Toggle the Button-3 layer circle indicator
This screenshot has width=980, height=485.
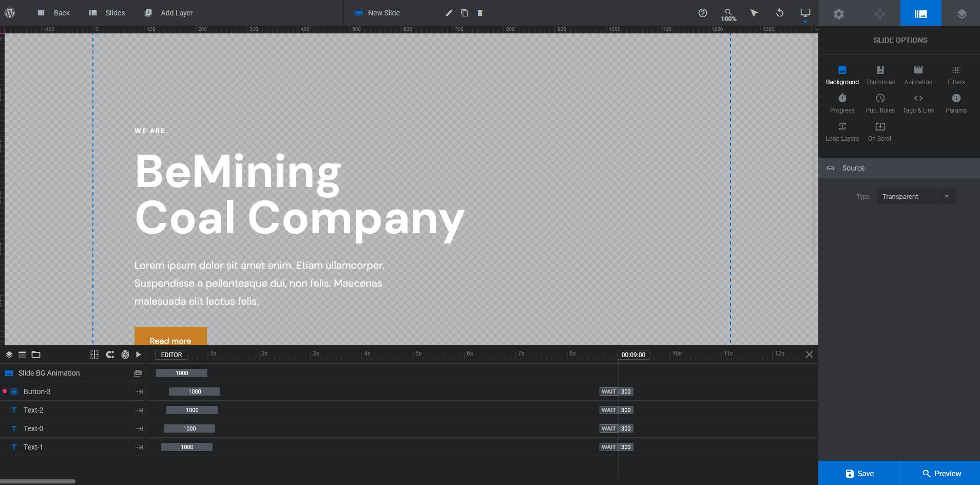(x=14, y=391)
